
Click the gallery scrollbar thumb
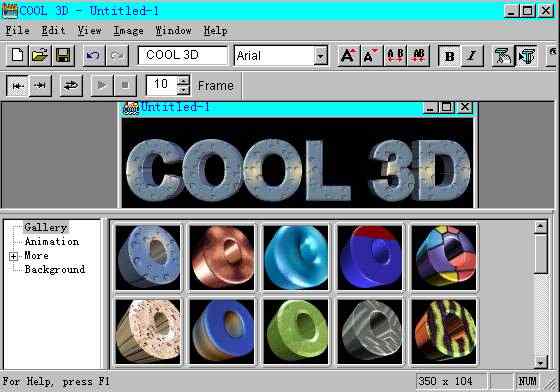[x=540, y=254]
